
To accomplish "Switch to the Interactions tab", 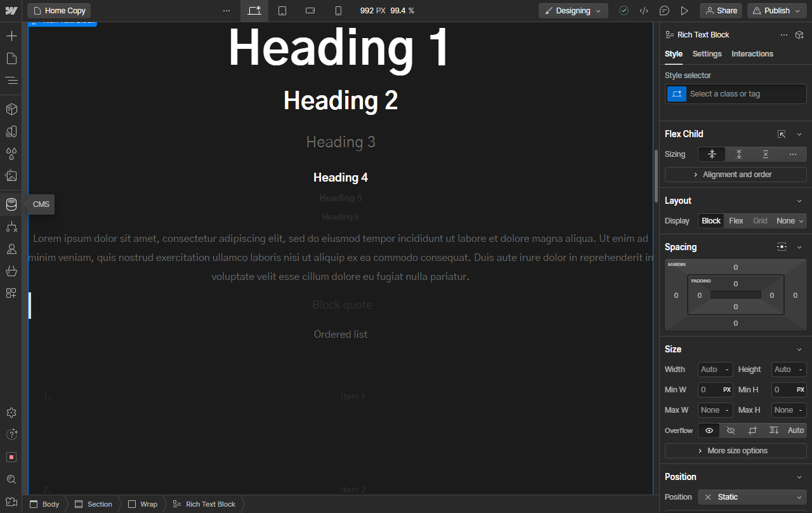I will [752, 54].
